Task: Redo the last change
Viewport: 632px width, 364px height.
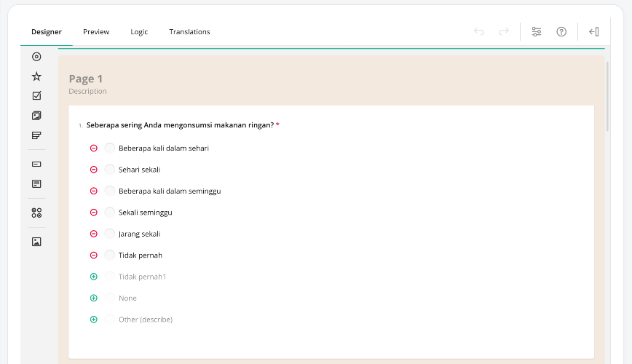Action: (504, 31)
